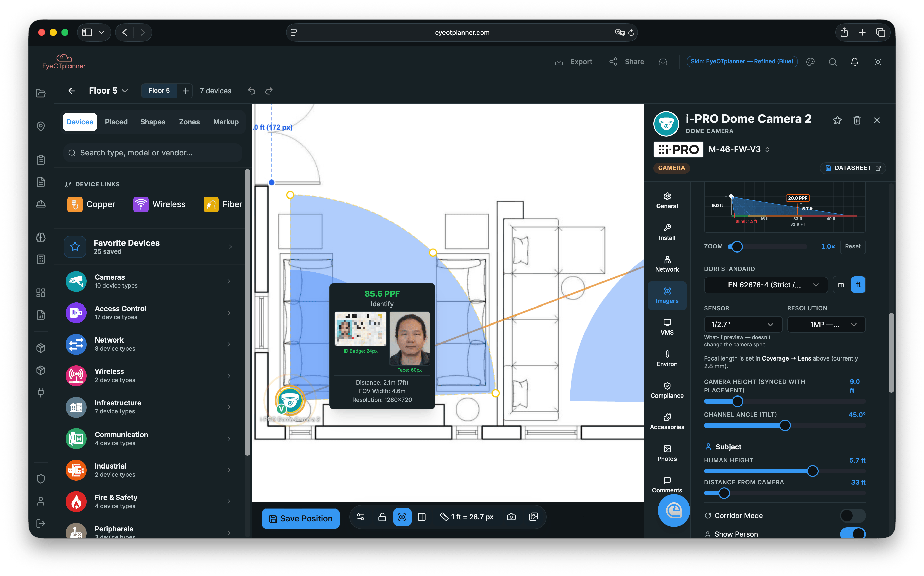Reload the page in Safari
Screen dimensions: 924x576
[631, 33]
